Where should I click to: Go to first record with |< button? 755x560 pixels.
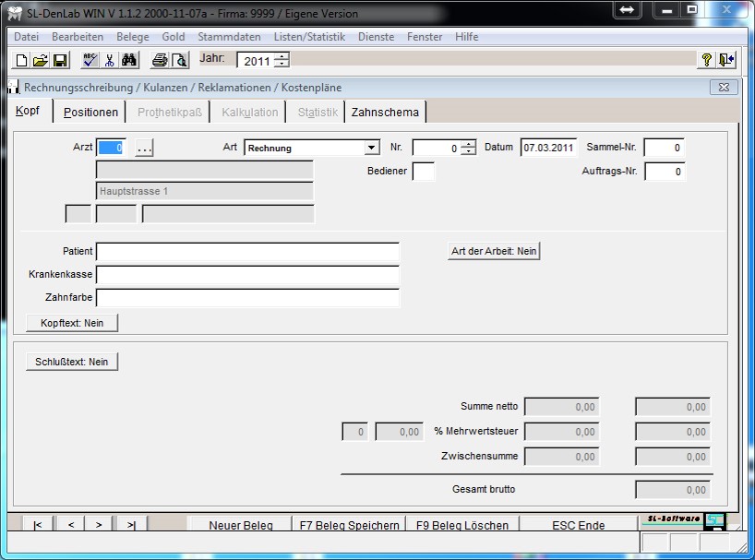tap(38, 524)
